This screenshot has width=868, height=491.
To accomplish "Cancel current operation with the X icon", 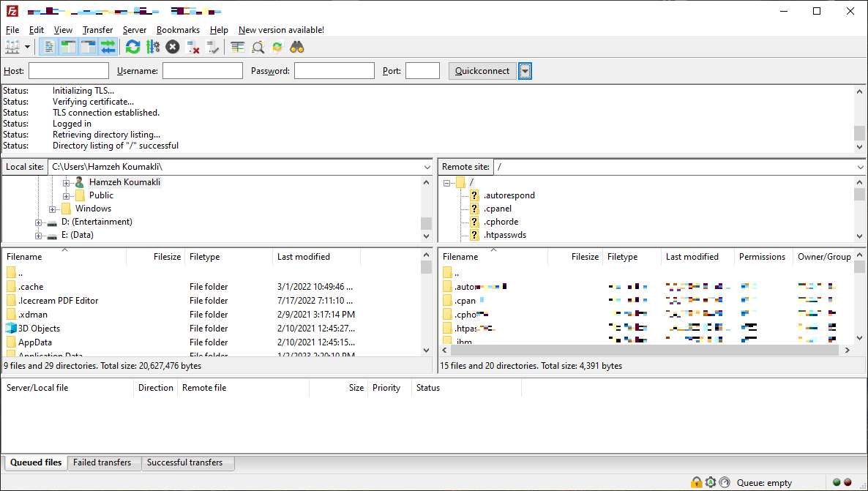I will pyautogui.click(x=172, y=47).
